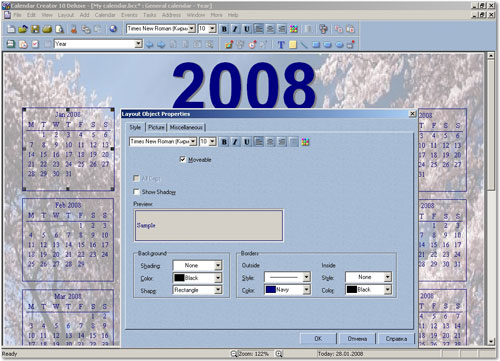The height and width of the screenshot is (361, 500).
Task: Click the Отмена cancel button
Action: pos(357,339)
